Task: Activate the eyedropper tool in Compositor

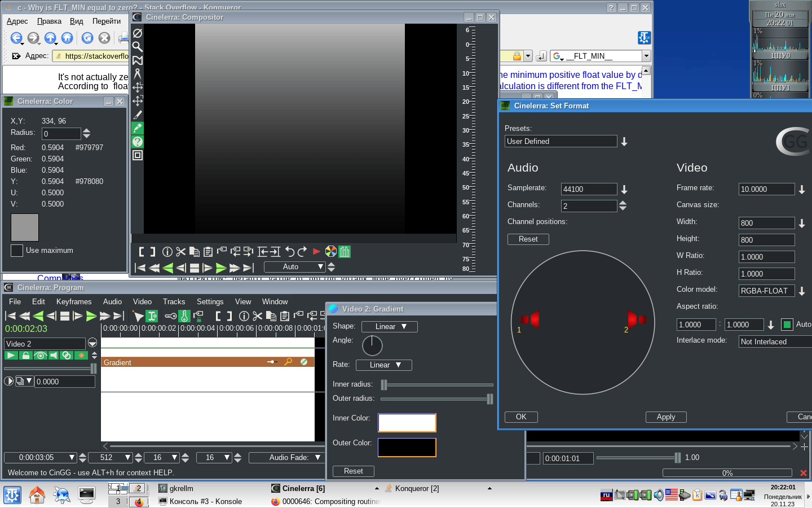Action: [x=138, y=128]
